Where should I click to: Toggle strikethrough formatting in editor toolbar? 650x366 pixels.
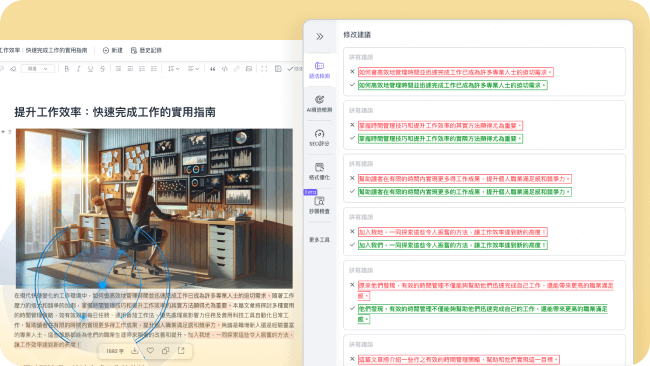click(102, 69)
